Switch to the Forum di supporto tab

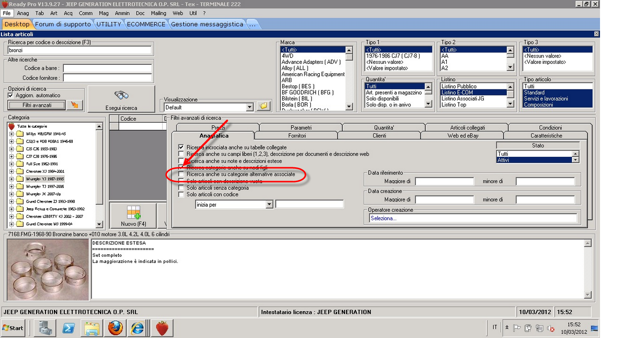63,24
